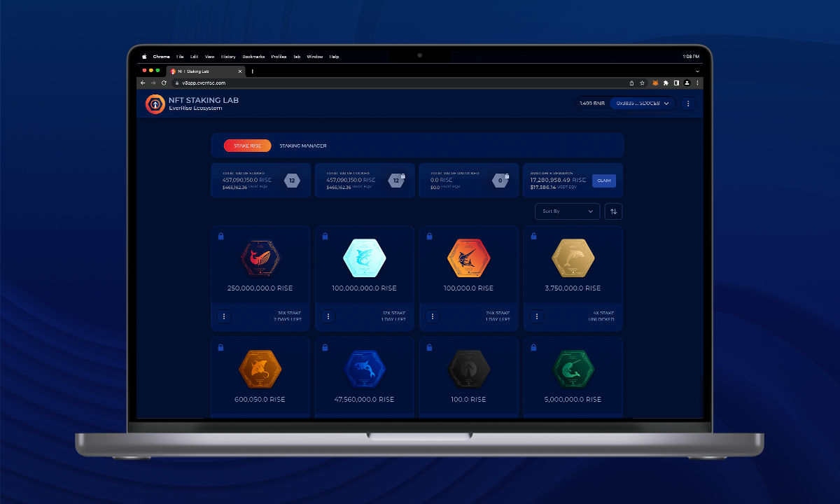The height and width of the screenshot is (504, 840).
Task: Click the MetaMask fox extension icon
Action: pos(655,83)
